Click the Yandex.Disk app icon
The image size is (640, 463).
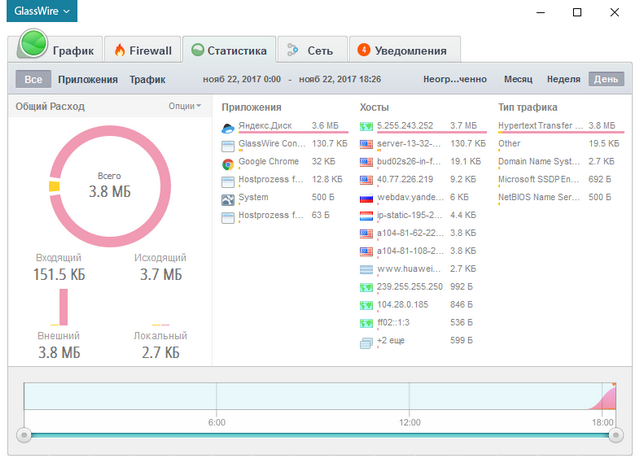228,127
